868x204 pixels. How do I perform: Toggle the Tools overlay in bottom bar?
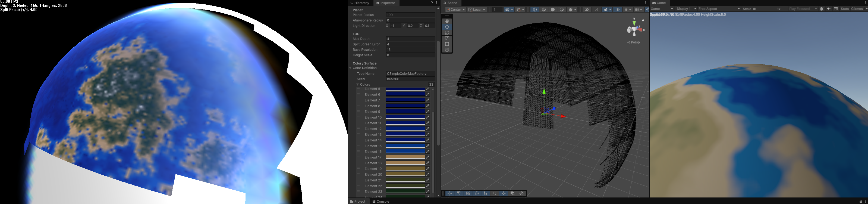click(x=450, y=194)
